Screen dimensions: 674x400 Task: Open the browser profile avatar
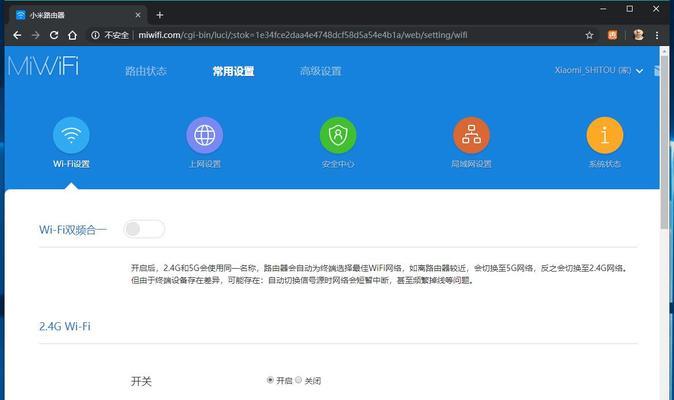point(638,35)
